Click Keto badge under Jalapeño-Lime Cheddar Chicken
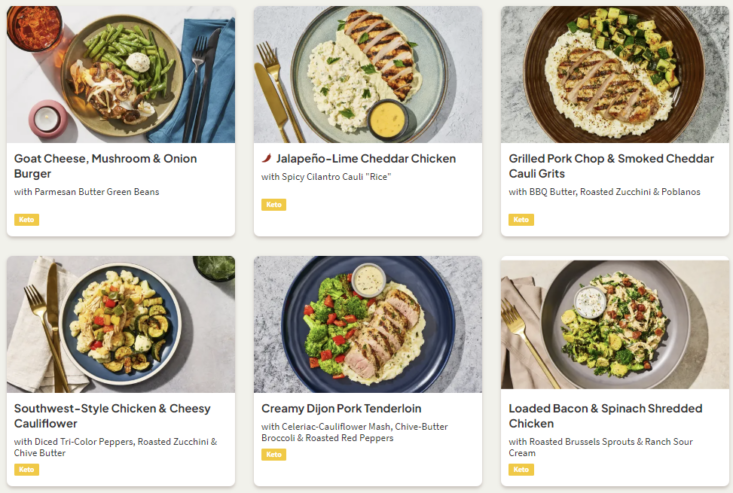The image size is (733, 493). [273, 204]
